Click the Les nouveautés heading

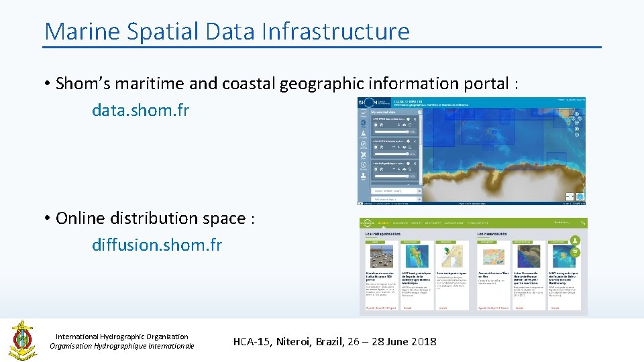pos(492,234)
